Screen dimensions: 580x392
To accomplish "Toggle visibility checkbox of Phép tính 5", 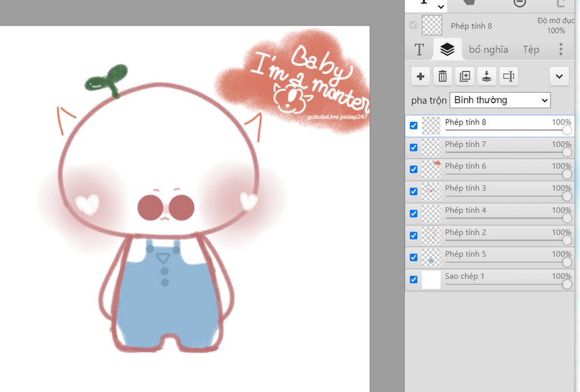I will tap(413, 257).
